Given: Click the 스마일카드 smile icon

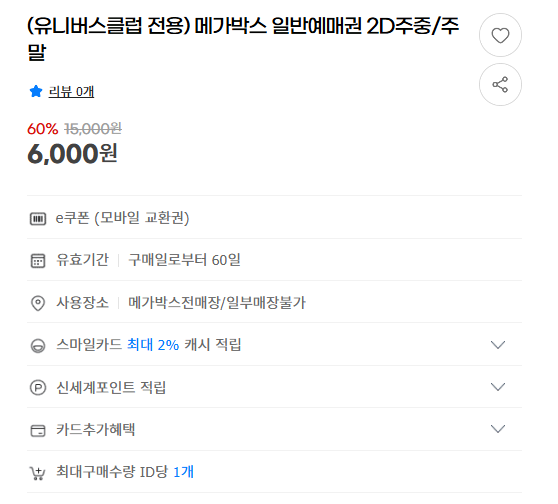Looking at the screenshot, I should [38, 345].
